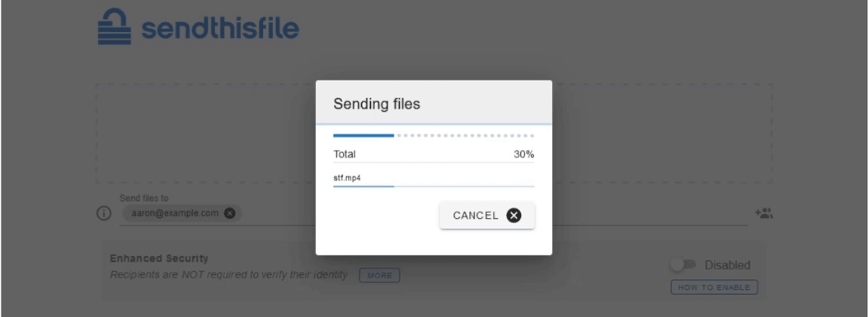The height and width of the screenshot is (317, 868).
Task: Select the stf.mp4 file name
Action: [x=347, y=178]
